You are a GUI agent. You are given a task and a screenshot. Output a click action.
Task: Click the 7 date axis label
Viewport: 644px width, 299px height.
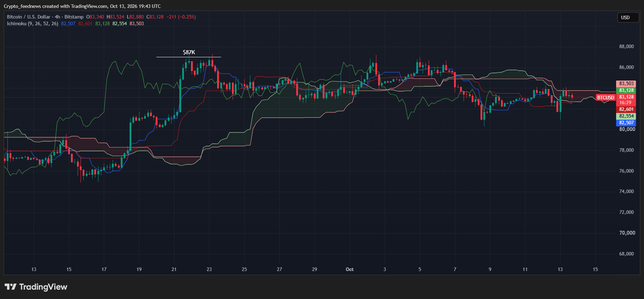pos(455,269)
